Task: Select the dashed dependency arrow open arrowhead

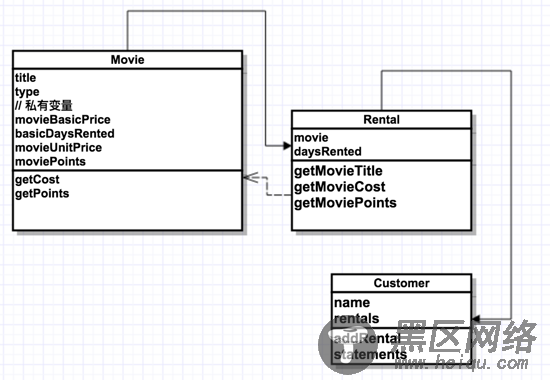Action: point(251,177)
